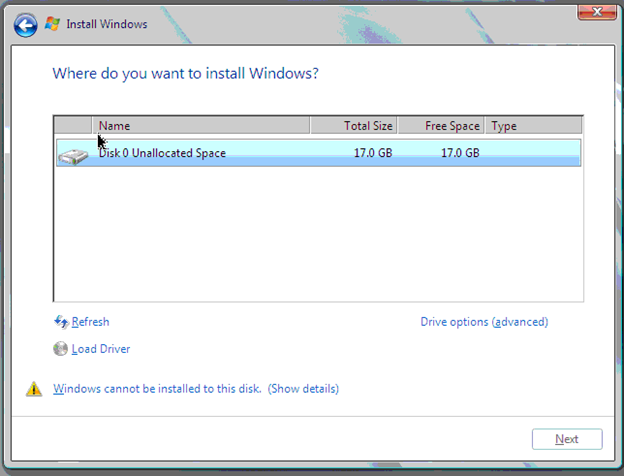The height and width of the screenshot is (476, 624).
Task: Select Disk 0 Unallocated Space entry
Action: click(318, 153)
